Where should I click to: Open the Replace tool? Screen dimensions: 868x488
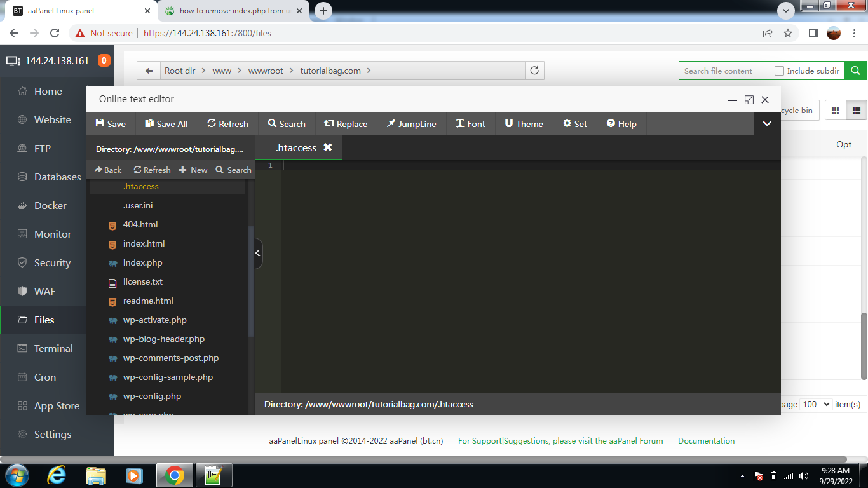pyautogui.click(x=346, y=124)
